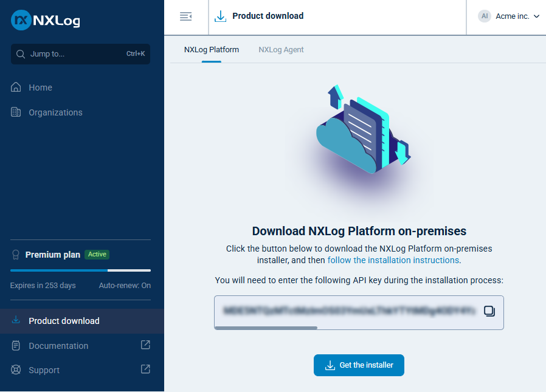The width and height of the screenshot is (546, 392).
Task: Click the Get the installer button
Action: coord(359,365)
